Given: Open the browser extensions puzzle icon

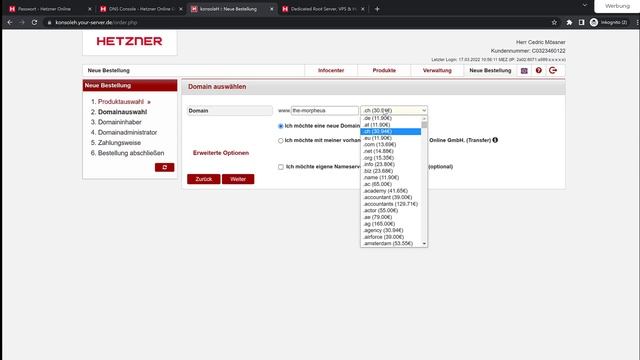Looking at the screenshot, I should (x=569, y=22).
